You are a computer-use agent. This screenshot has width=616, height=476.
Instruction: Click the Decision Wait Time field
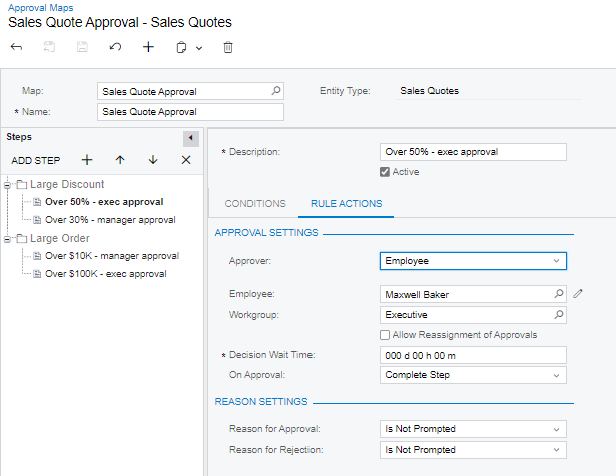(x=473, y=355)
